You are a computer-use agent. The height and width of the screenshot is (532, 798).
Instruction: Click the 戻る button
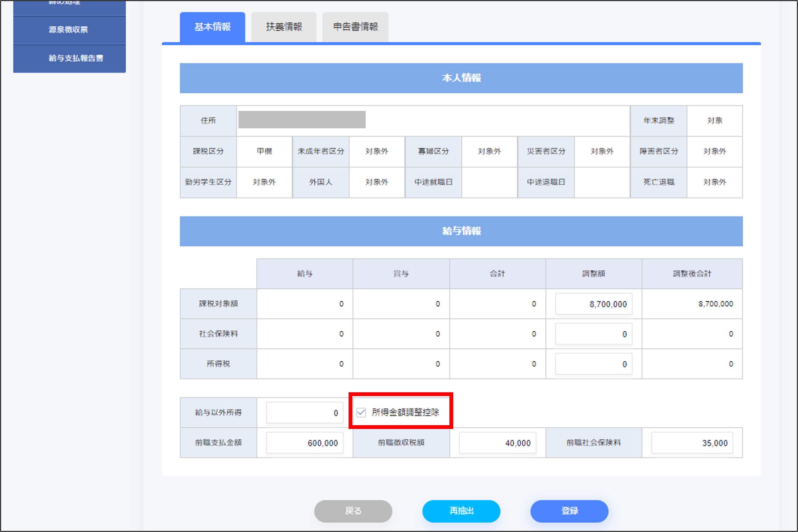pos(353,511)
